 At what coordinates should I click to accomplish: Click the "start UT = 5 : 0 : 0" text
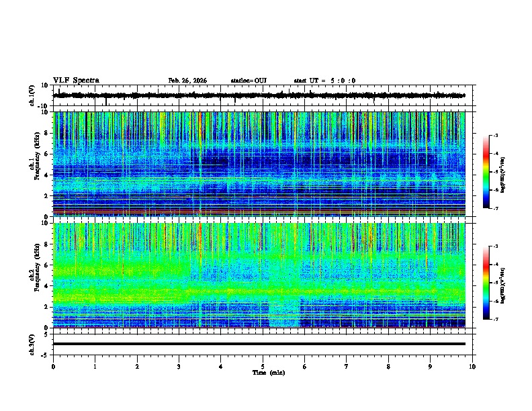(x=324, y=81)
